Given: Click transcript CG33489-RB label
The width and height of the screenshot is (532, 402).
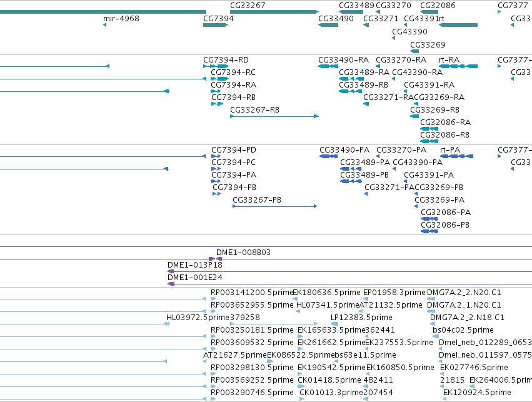Looking at the screenshot, I should (363, 85).
